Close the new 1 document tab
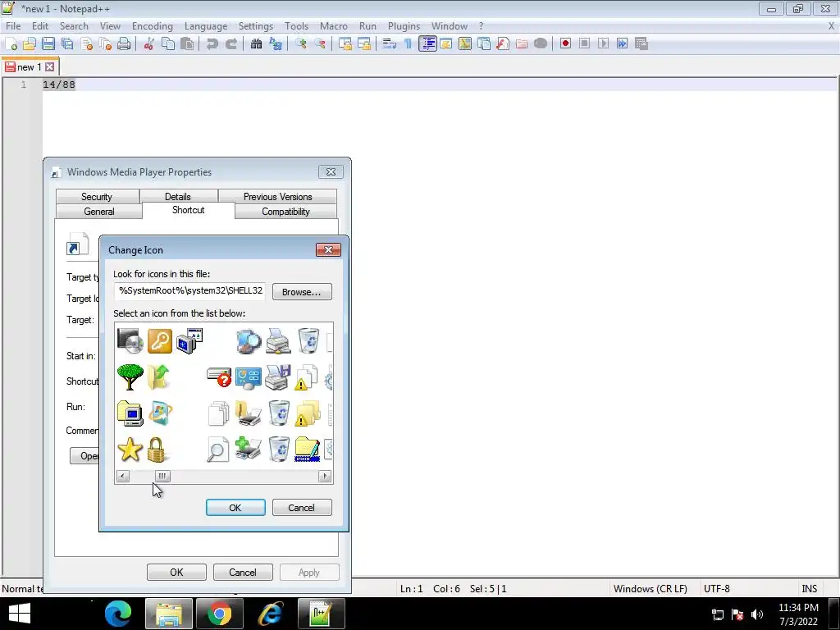The width and height of the screenshot is (840, 630). pos(50,67)
